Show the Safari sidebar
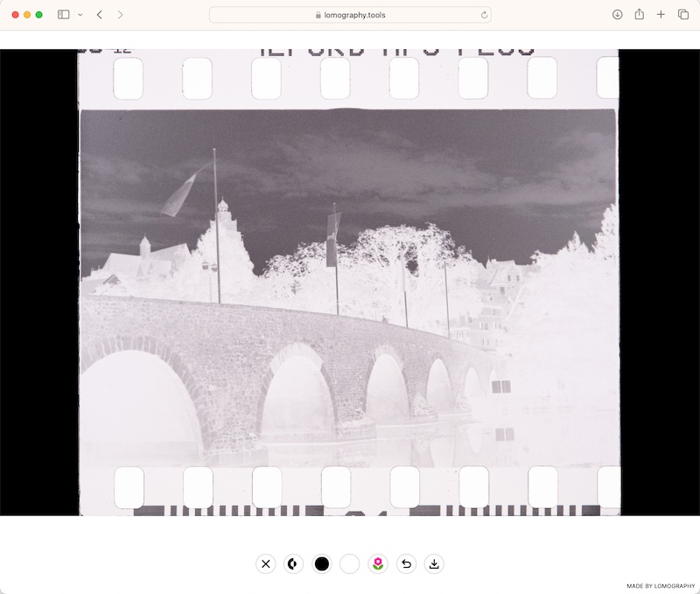Viewport: 700px width, 594px height. 63,15
